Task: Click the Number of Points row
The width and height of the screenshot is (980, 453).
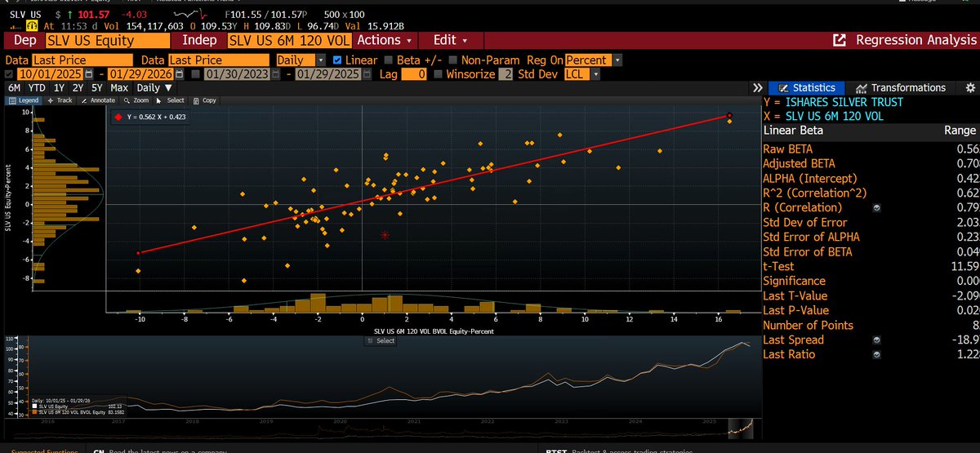Action: coord(871,325)
